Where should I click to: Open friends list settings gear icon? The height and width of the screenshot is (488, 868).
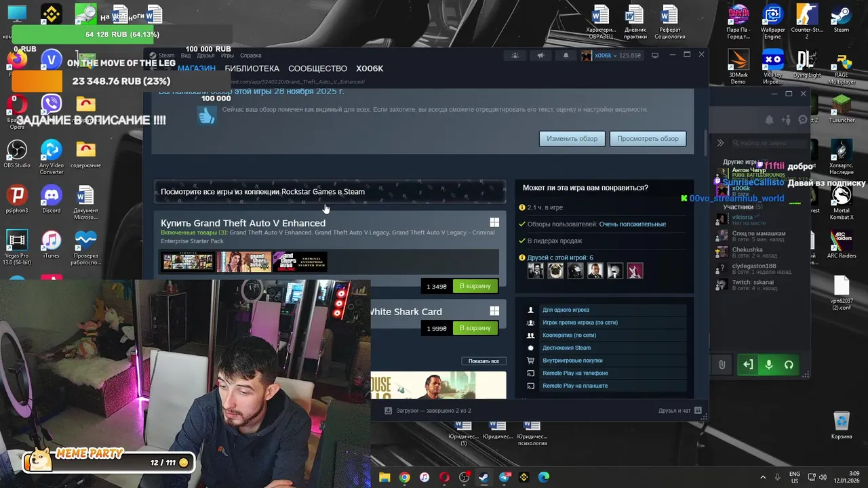(803, 120)
